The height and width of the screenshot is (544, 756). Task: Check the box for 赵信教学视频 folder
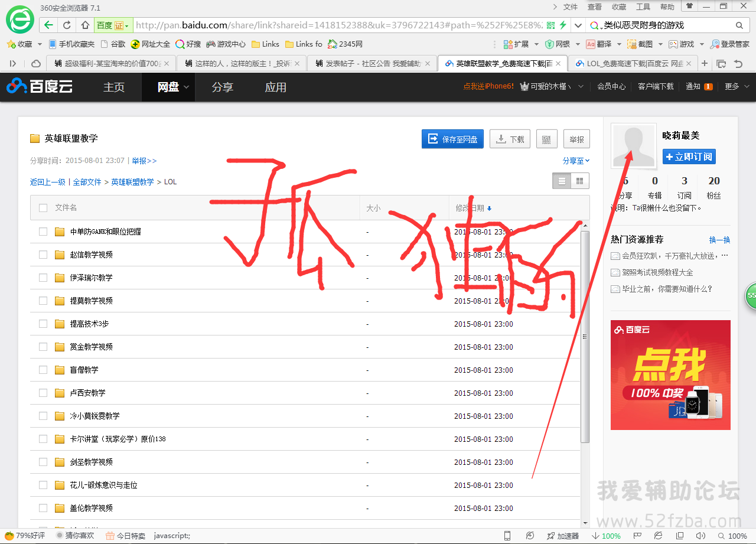coord(43,255)
